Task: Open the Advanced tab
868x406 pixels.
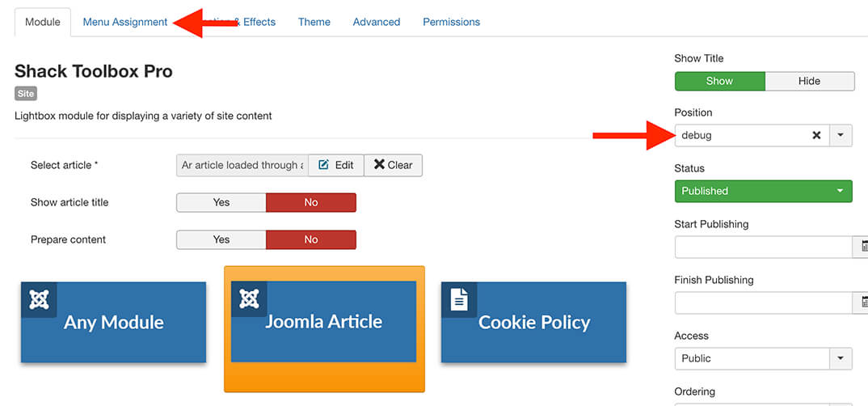Action: pos(377,22)
